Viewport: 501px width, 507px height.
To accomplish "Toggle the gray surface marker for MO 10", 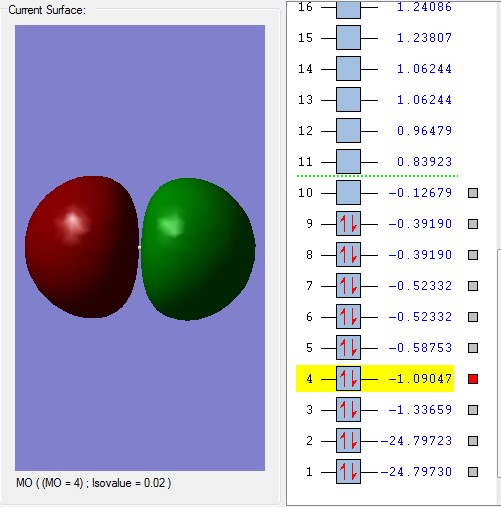I will [x=473, y=193].
